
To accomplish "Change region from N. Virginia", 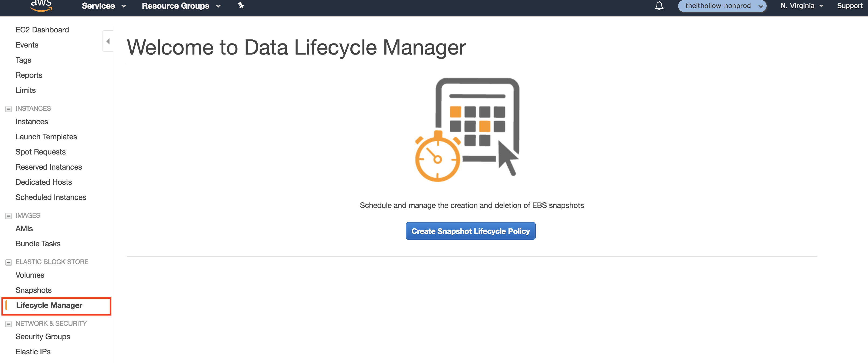I will tap(801, 6).
